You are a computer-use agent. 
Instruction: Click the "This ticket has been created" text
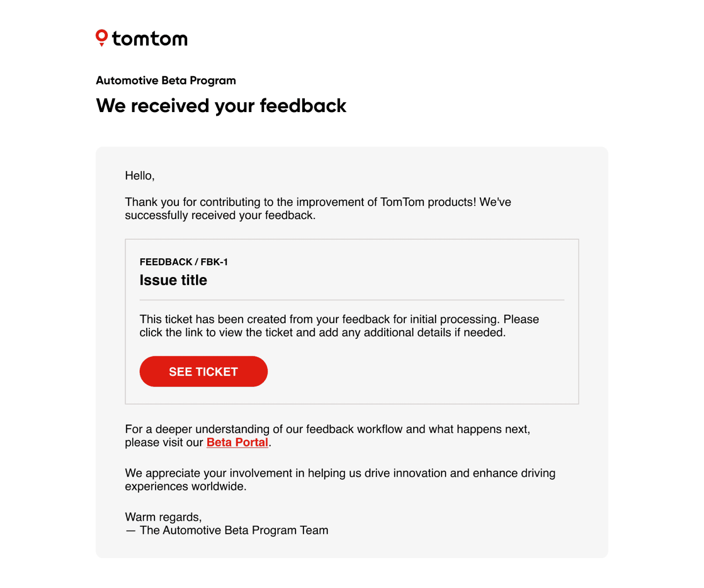pyautogui.click(x=339, y=319)
